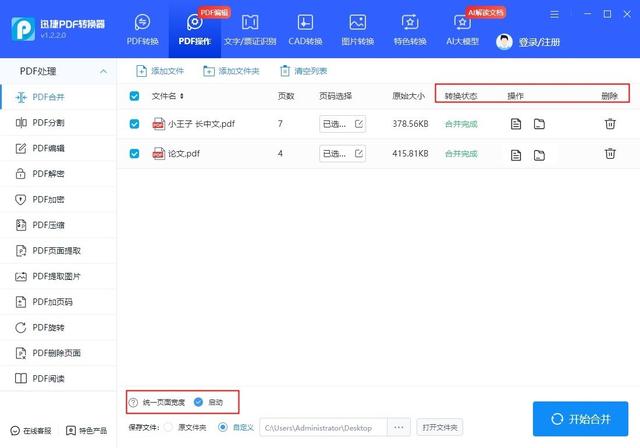The height and width of the screenshot is (448, 640).
Task: Select 自定义 save option
Action: tap(223, 427)
